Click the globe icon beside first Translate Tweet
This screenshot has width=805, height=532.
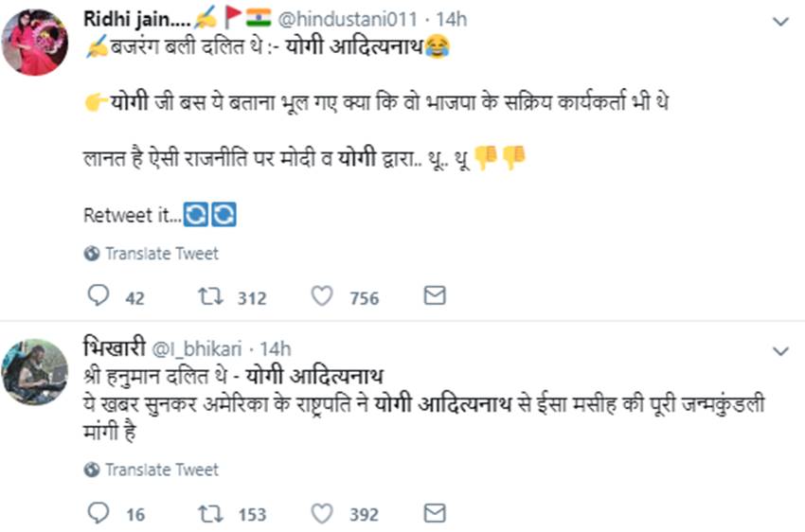92,254
